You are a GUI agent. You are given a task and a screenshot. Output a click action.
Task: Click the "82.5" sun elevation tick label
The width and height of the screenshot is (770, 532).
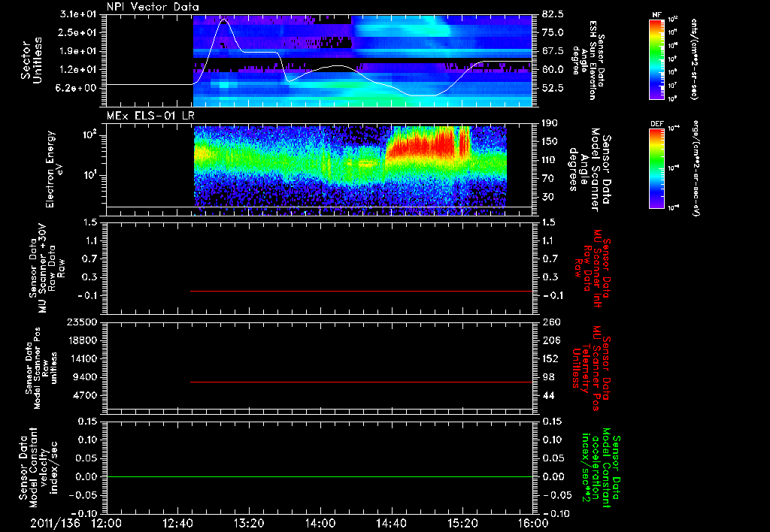point(553,14)
